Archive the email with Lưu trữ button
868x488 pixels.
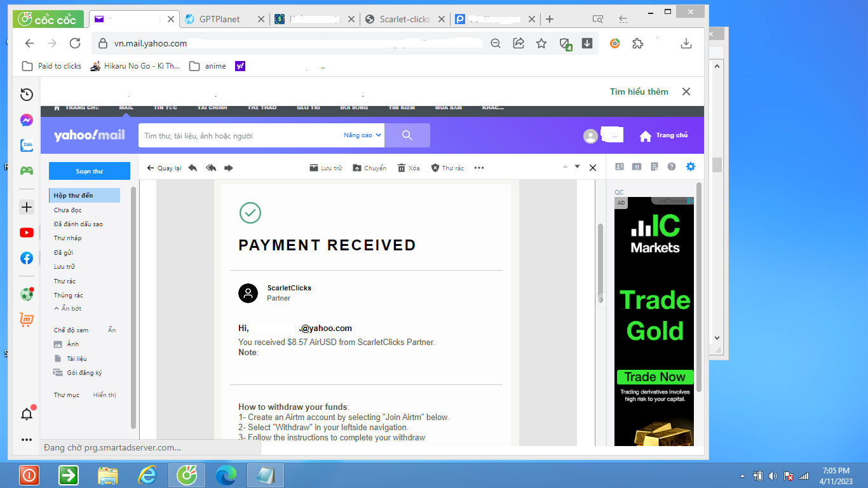tap(326, 168)
